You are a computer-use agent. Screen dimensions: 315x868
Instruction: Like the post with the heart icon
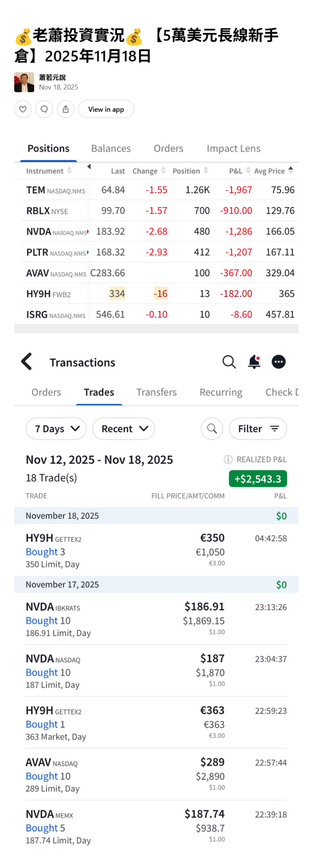[x=22, y=109]
